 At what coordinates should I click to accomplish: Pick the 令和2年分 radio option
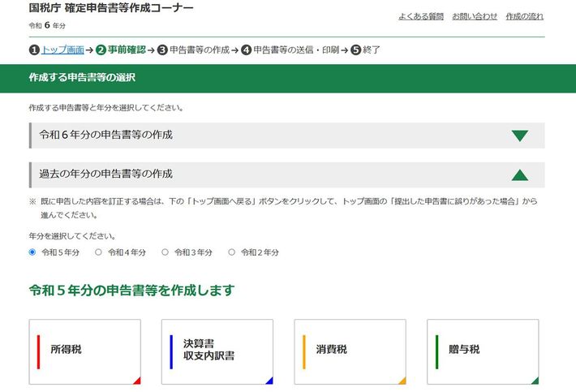pyautogui.click(x=232, y=252)
